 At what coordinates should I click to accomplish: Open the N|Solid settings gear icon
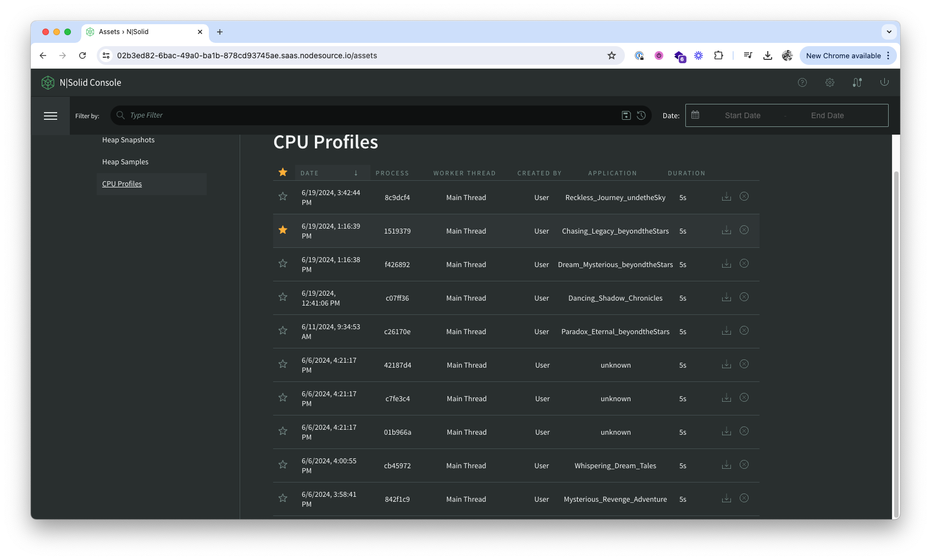click(x=830, y=82)
